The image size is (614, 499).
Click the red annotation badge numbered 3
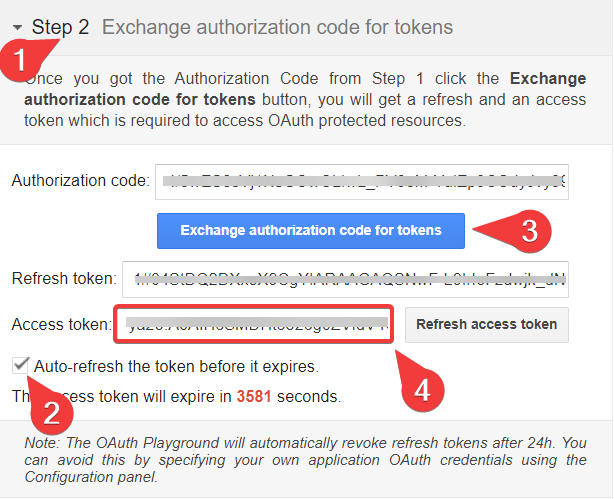(x=530, y=231)
